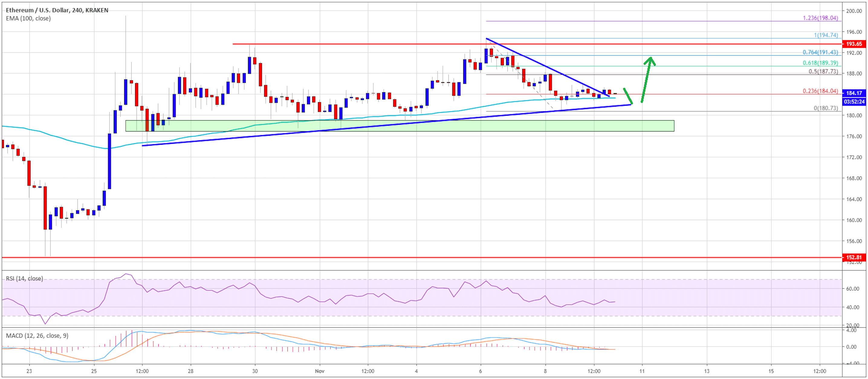
Task: Click the green support zone rectangle
Action: (x=400, y=126)
